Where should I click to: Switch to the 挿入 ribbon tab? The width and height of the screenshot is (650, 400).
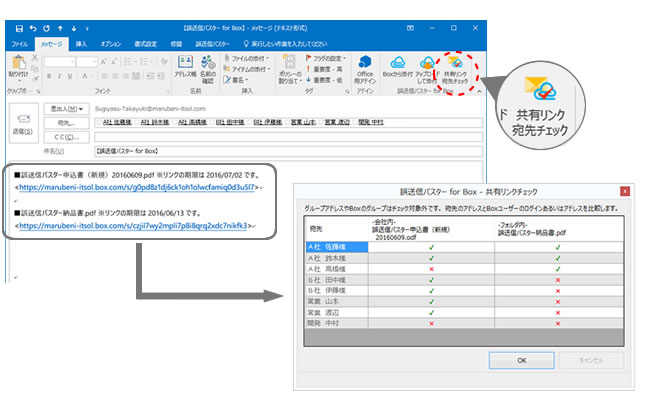pos(81,44)
